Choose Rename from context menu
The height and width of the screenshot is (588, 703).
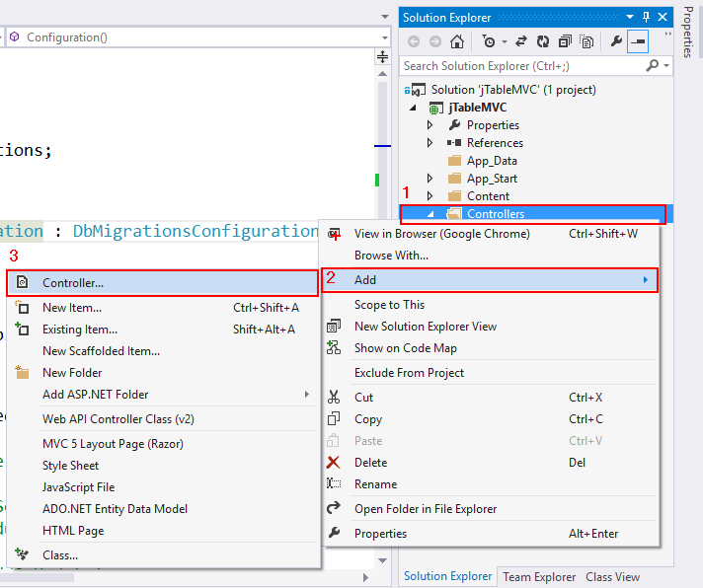490,484
